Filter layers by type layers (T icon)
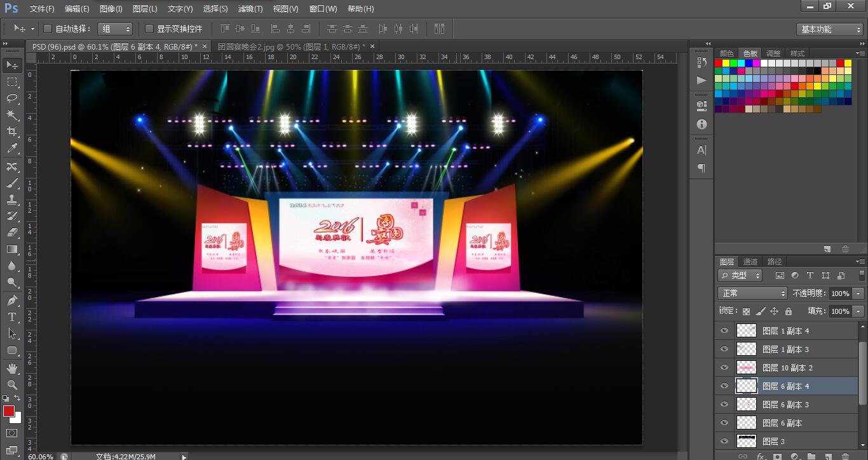This screenshot has height=460, width=868. (x=810, y=276)
